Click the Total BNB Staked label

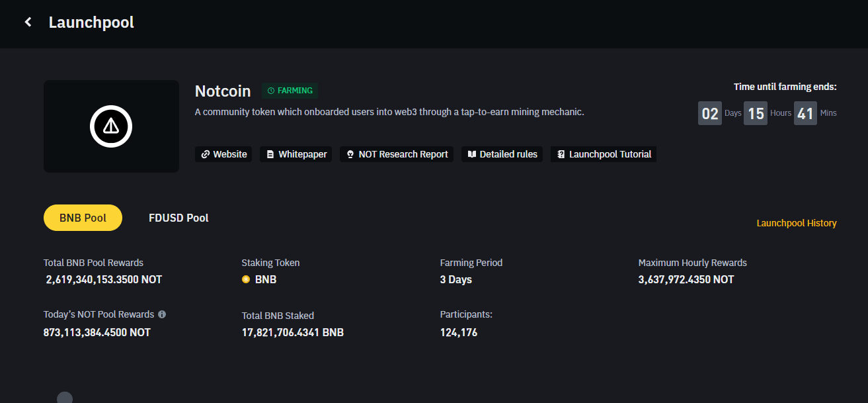point(278,316)
